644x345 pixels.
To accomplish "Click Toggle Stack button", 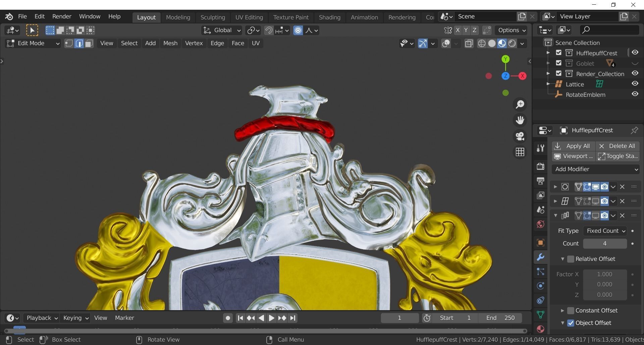I will (618, 156).
